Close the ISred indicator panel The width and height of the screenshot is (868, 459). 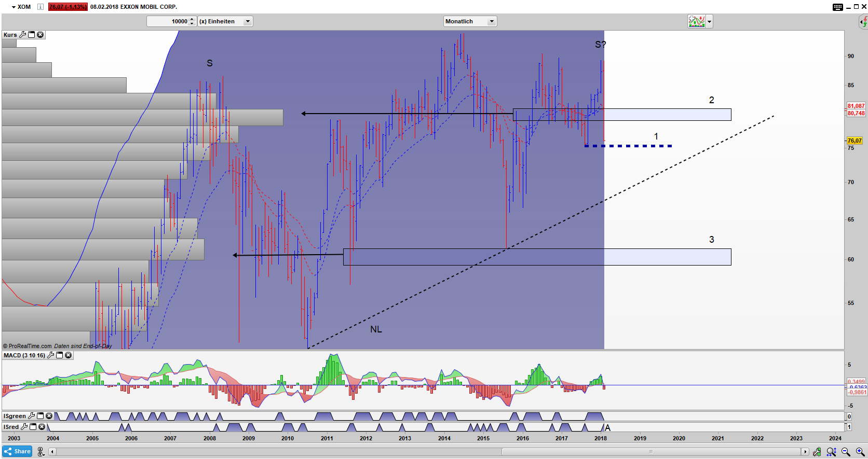pos(42,427)
